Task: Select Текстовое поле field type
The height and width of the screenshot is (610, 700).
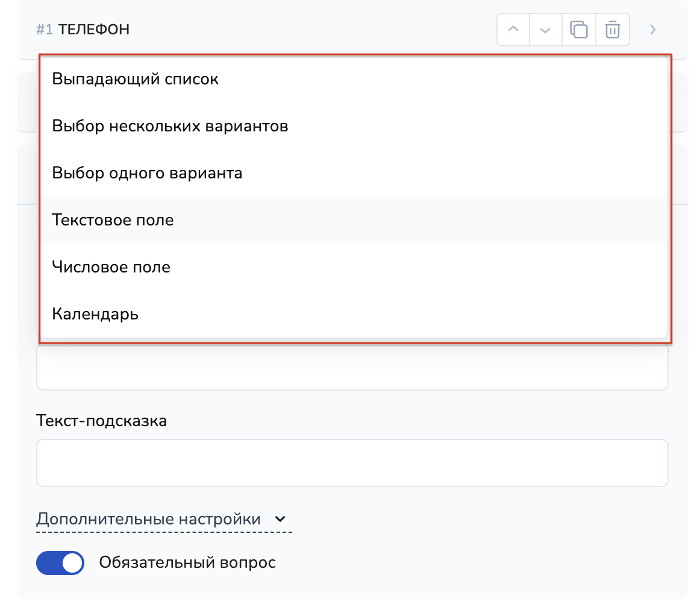Action: click(113, 221)
